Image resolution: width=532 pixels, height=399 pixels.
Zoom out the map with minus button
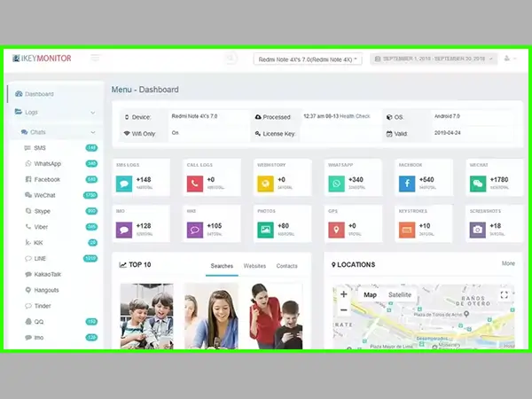(x=343, y=310)
